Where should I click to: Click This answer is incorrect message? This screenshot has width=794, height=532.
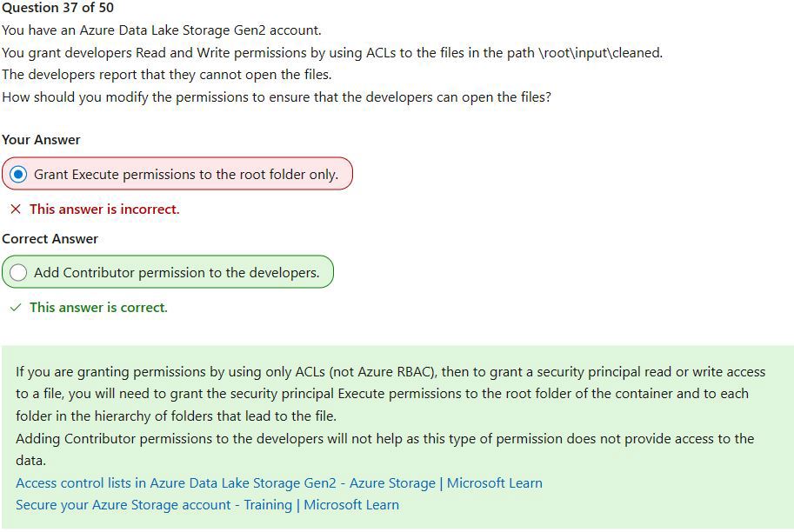pos(104,209)
